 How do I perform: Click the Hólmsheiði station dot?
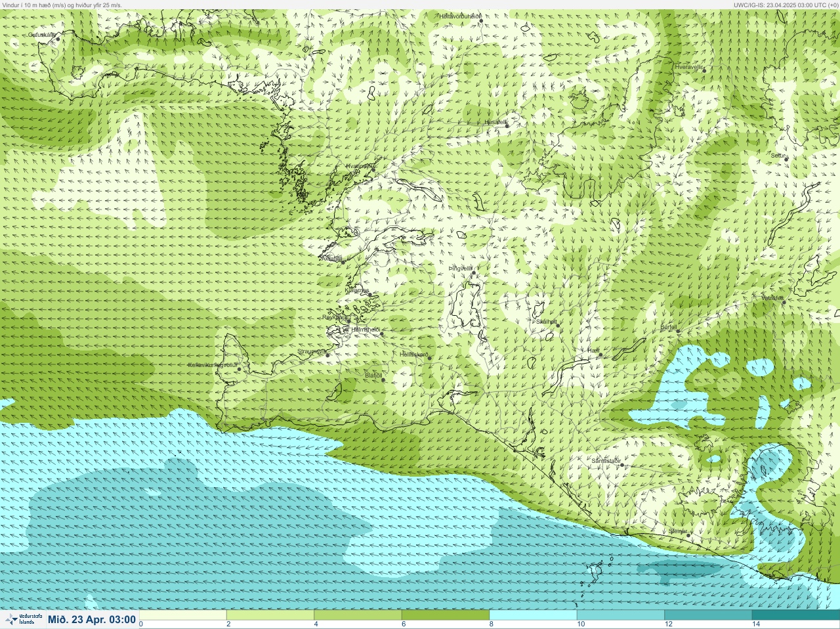[x=382, y=334]
